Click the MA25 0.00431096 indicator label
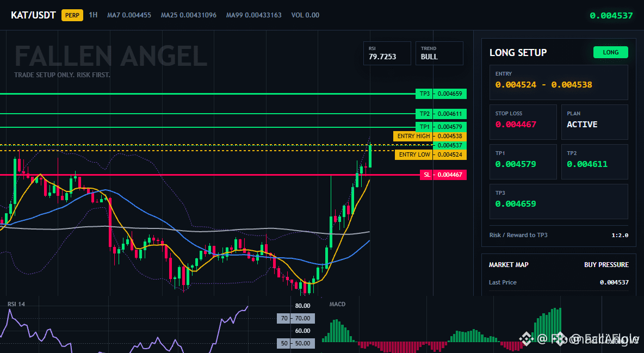The width and height of the screenshot is (644, 353). tap(189, 15)
